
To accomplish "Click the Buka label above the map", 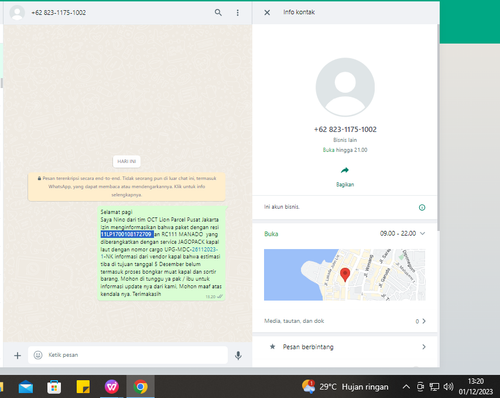I will 271,234.
